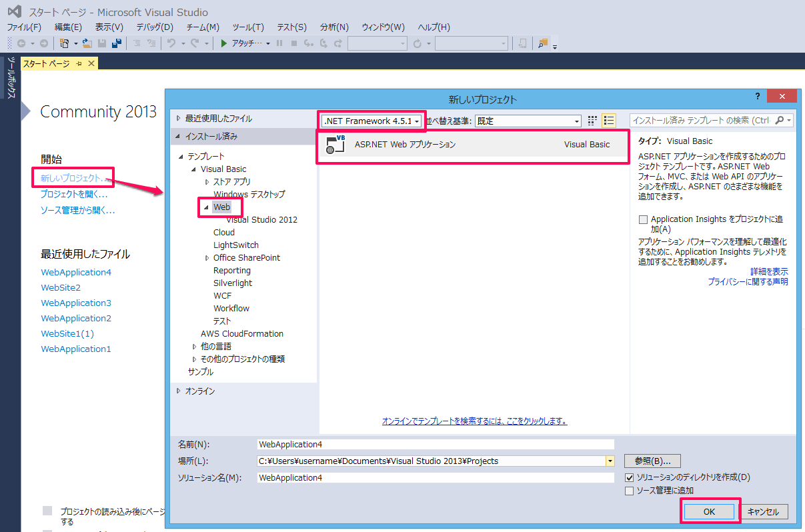The image size is (805, 532).
Task: Click the Save All toolbar icon
Action: click(x=116, y=43)
